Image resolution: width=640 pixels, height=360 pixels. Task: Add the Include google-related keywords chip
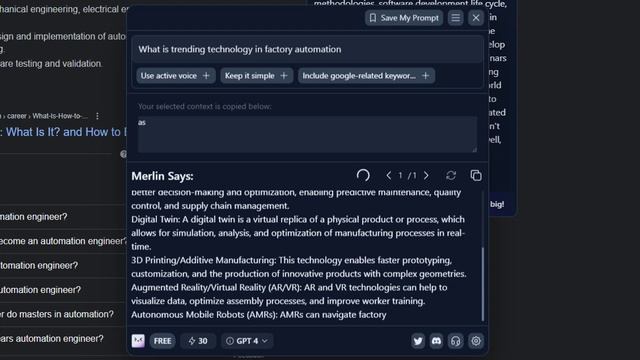tap(366, 76)
